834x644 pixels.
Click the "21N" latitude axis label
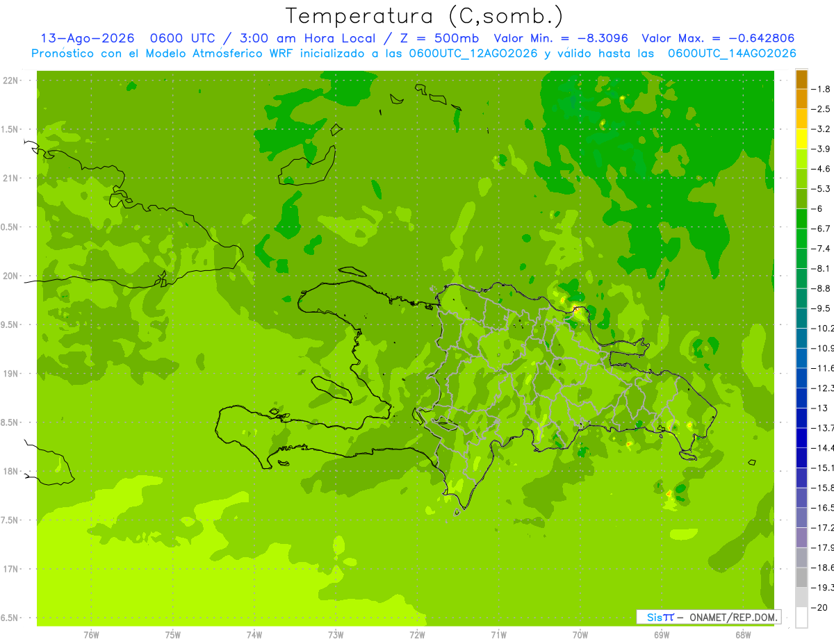pyautogui.click(x=10, y=178)
